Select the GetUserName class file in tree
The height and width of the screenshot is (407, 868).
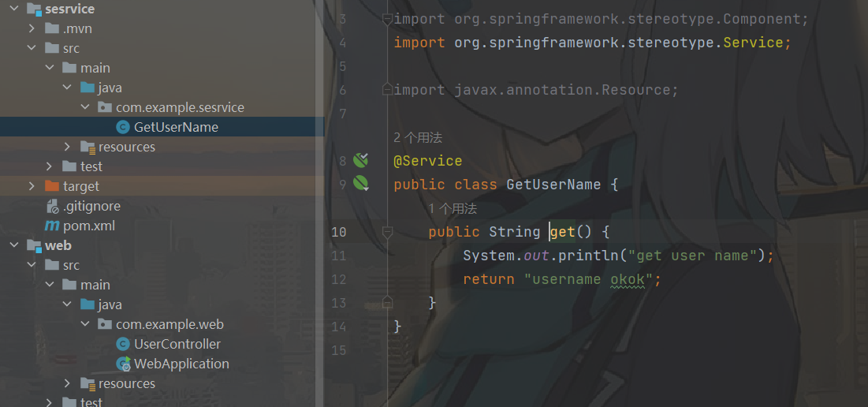coord(162,127)
